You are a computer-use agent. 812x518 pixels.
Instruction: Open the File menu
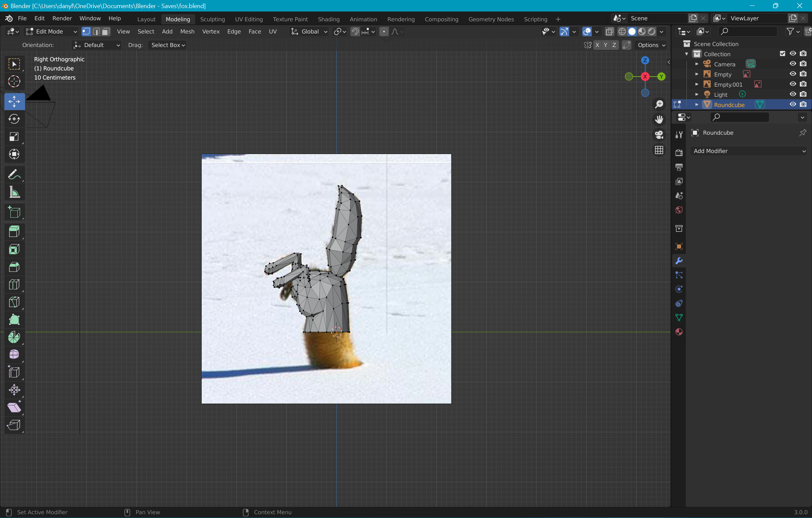(x=22, y=19)
